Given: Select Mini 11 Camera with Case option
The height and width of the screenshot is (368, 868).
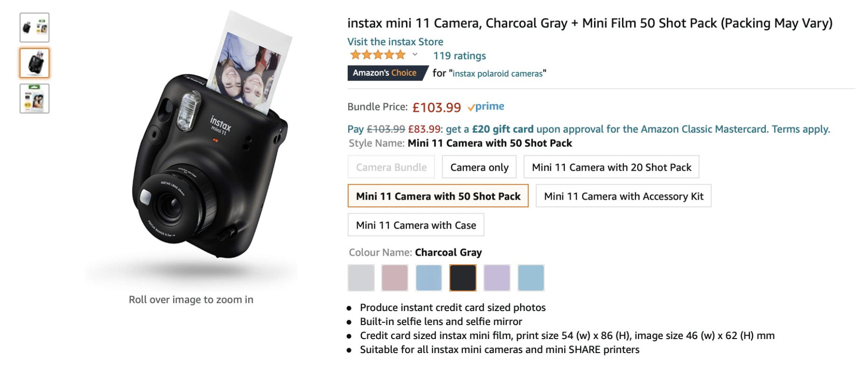Looking at the screenshot, I should [415, 225].
